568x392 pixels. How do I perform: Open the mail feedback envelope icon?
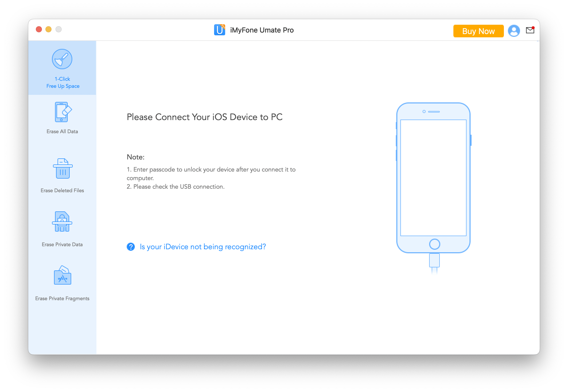[x=530, y=30]
